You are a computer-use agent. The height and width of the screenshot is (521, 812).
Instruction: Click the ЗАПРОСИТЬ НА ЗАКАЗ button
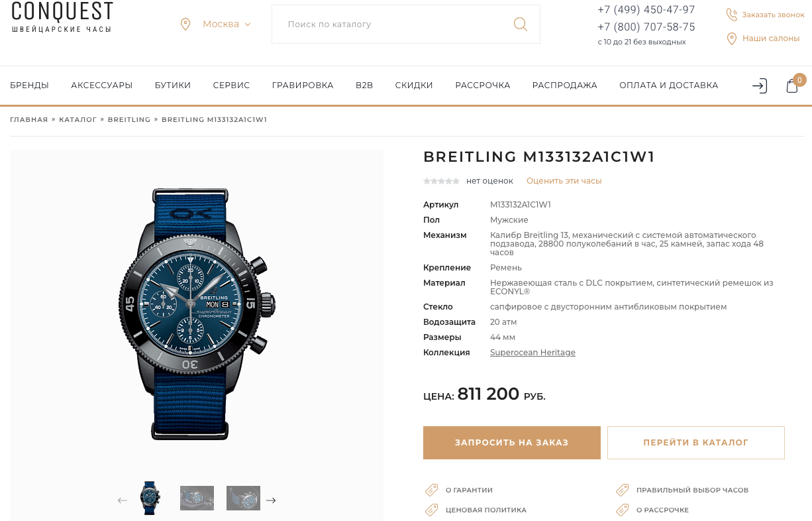point(512,443)
